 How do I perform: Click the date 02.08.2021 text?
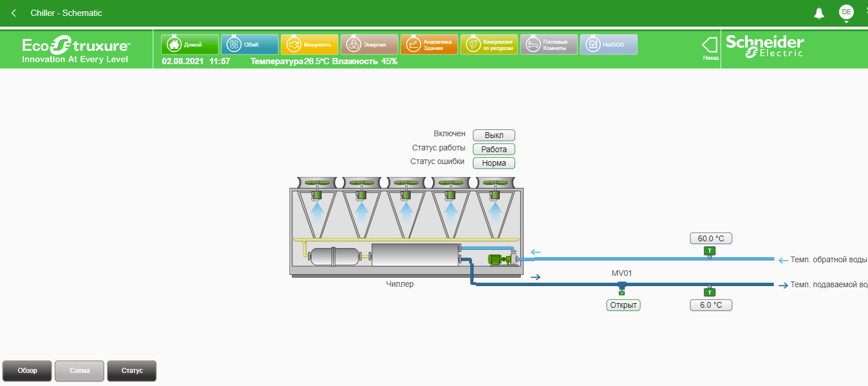[182, 61]
